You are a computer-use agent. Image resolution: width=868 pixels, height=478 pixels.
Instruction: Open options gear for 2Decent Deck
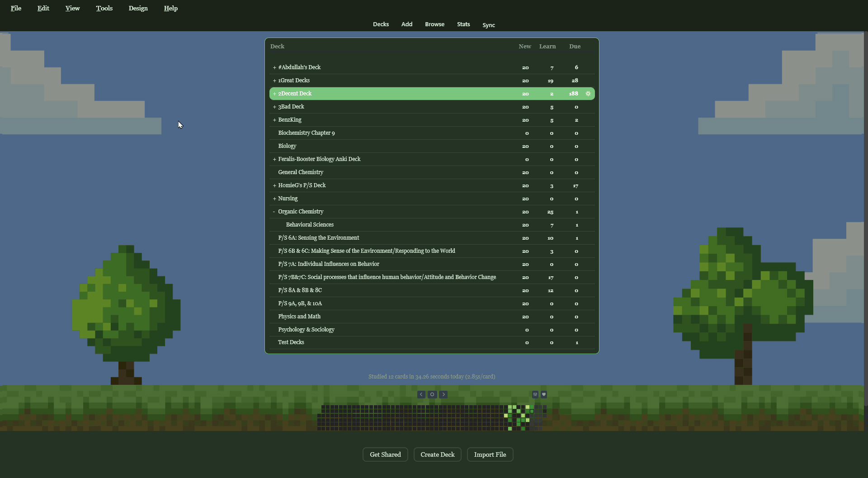point(588,94)
